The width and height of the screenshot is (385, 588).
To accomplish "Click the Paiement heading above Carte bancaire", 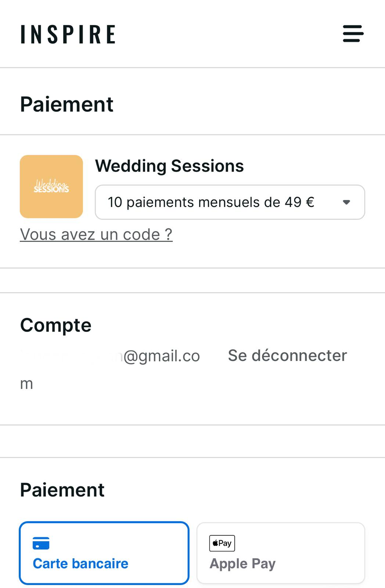I will coord(62,490).
